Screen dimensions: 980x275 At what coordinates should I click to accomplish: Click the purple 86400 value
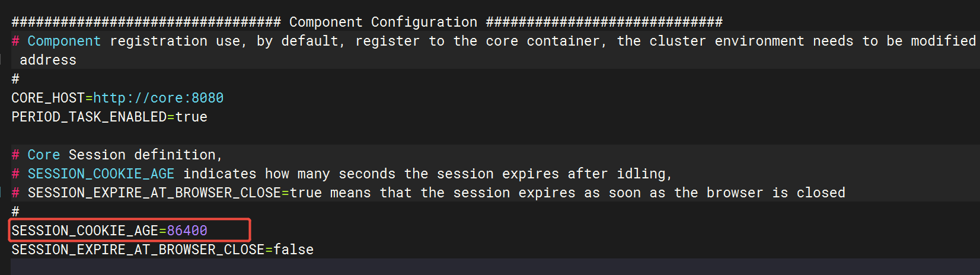pyautogui.click(x=187, y=231)
